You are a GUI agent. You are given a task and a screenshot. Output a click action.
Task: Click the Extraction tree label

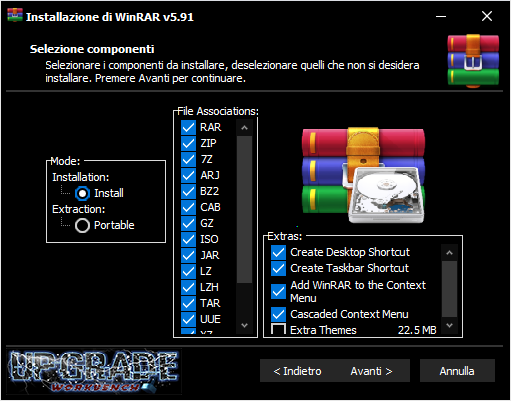tap(79, 209)
